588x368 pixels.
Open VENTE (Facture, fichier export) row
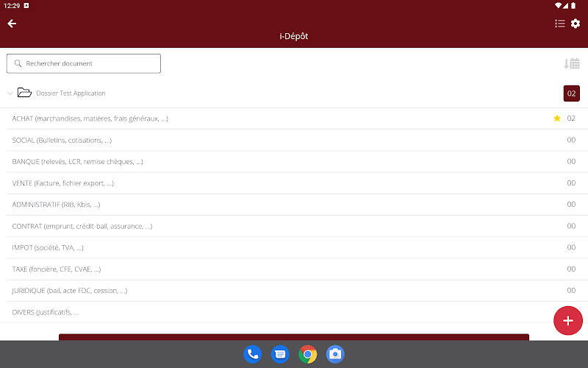tap(294, 183)
